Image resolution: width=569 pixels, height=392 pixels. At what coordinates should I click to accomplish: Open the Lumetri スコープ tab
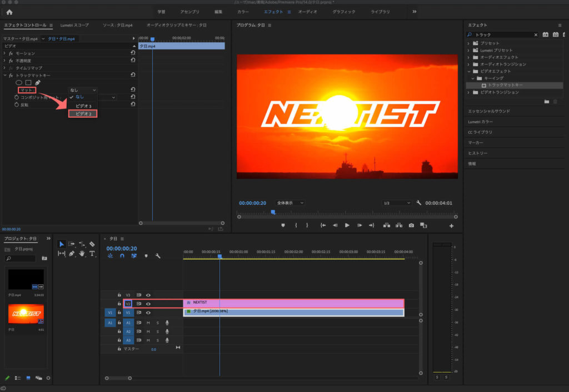tap(74, 25)
